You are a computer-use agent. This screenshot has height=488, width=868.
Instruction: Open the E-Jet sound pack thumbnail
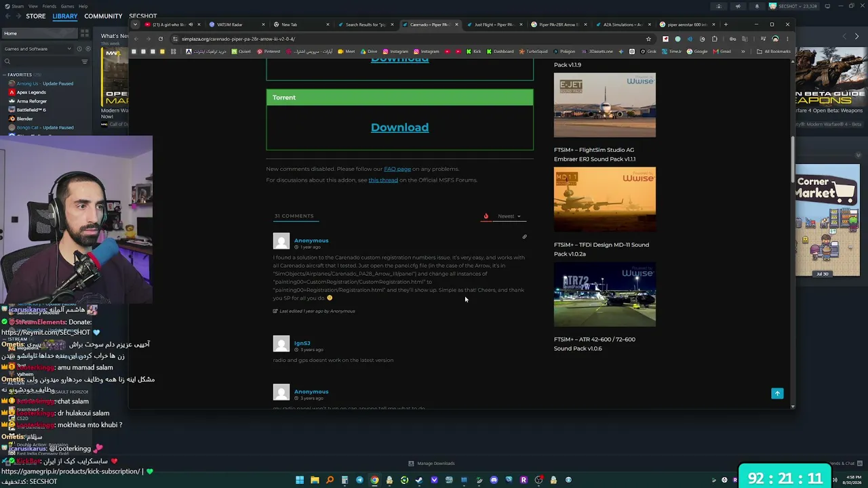[x=605, y=105]
